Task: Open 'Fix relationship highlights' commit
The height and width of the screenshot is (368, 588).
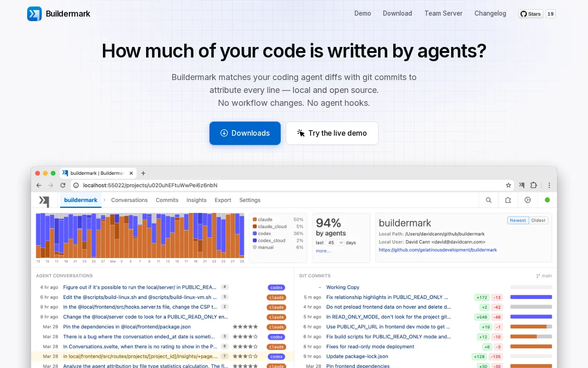Action: [x=387, y=297]
